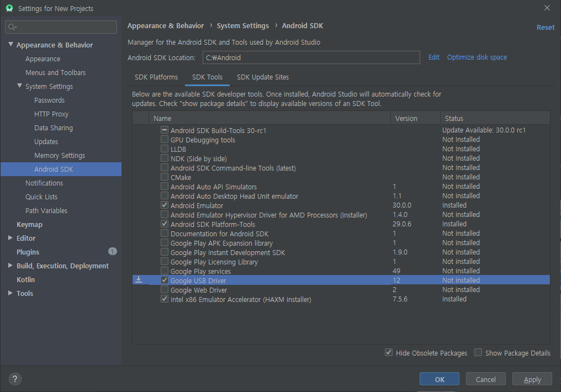Open Menus and Toolbars settings
561x392 pixels.
pos(55,73)
